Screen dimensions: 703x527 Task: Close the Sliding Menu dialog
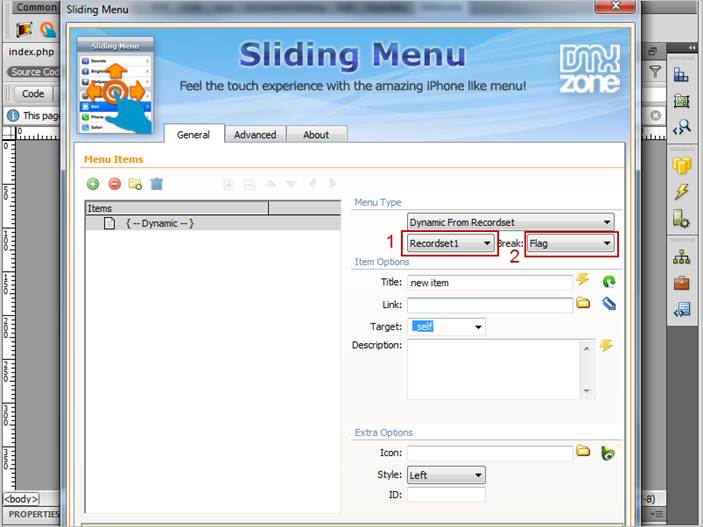[615, 6]
